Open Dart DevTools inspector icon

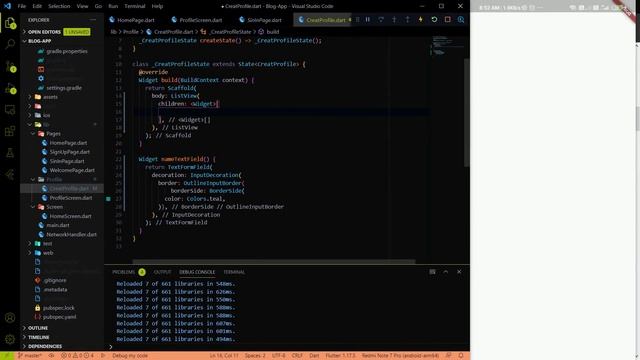click(x=461, y=20)
